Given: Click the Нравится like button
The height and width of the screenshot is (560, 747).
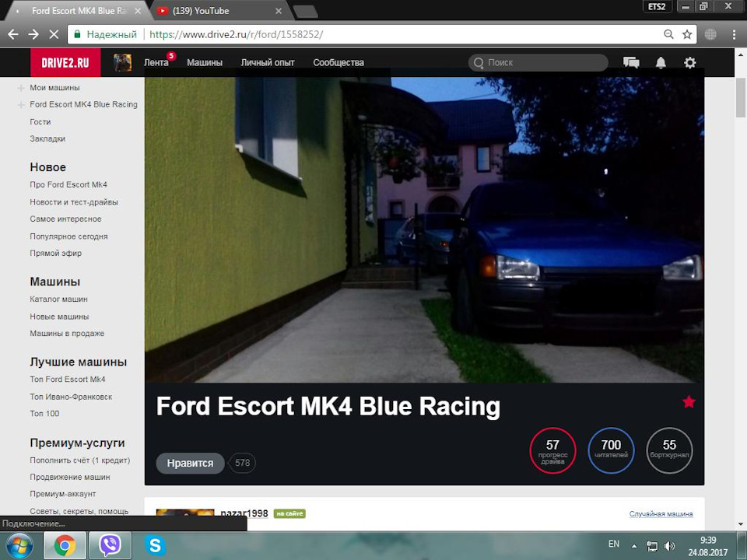Looking at the screenshot, I should [190, 463].
